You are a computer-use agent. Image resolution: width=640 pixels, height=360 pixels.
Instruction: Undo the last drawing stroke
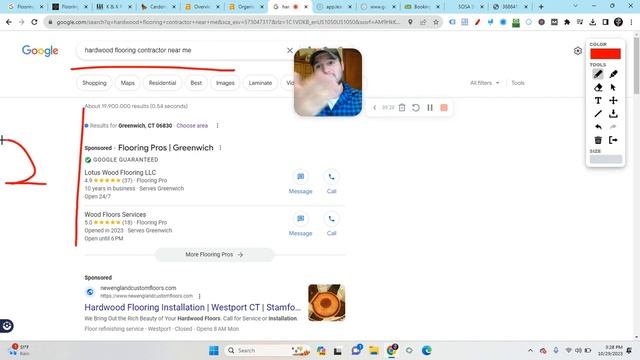tap(598, 127)
